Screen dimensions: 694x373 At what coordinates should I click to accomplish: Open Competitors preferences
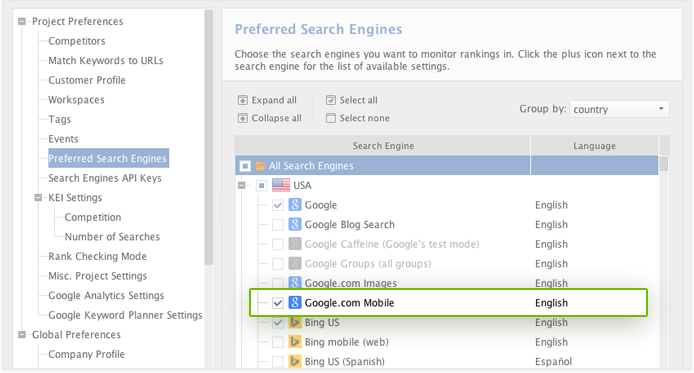(77, 41)
